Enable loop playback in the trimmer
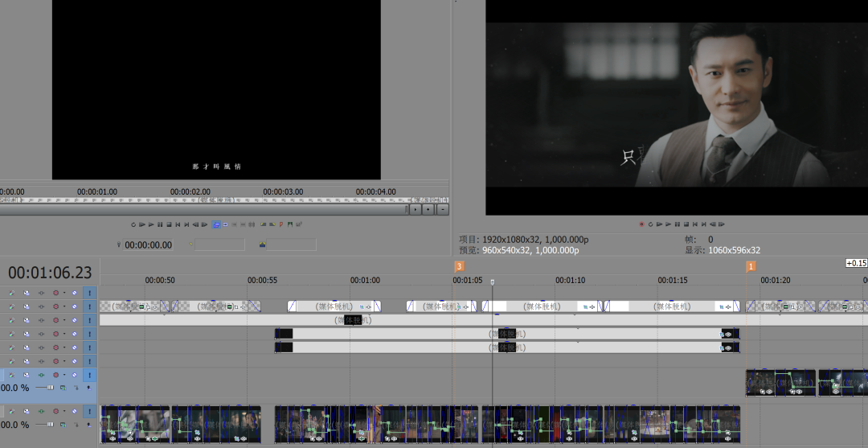 coord(133,224)
